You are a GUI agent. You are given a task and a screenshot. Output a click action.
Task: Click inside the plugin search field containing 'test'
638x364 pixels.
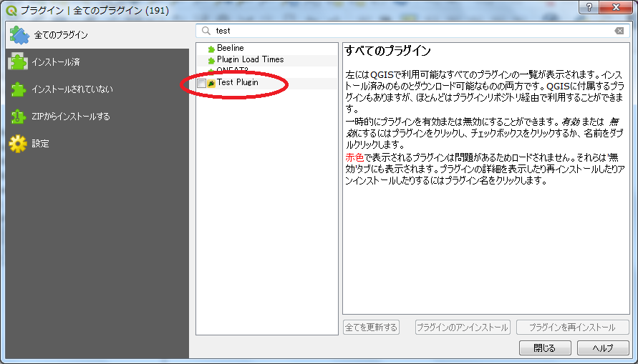[412, 31]
